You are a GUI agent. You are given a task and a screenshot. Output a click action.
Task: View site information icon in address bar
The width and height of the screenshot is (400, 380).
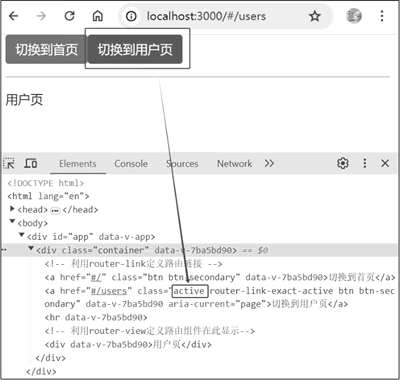point(131,16)
